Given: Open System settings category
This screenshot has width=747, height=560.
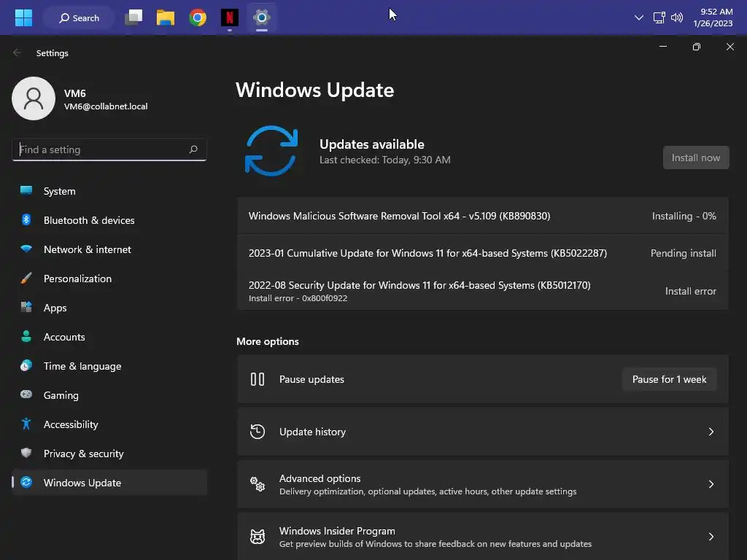Looking at the screenshot, I should (x=109, y=191).
